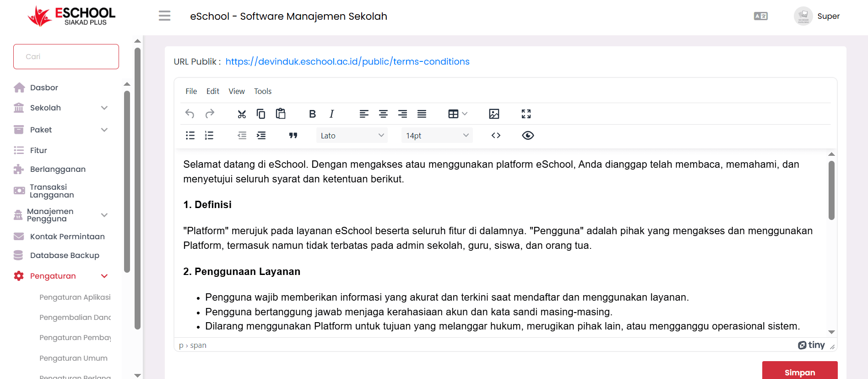Cut selection with the scissors icon

pyautogui.click(x=242, y=114)
